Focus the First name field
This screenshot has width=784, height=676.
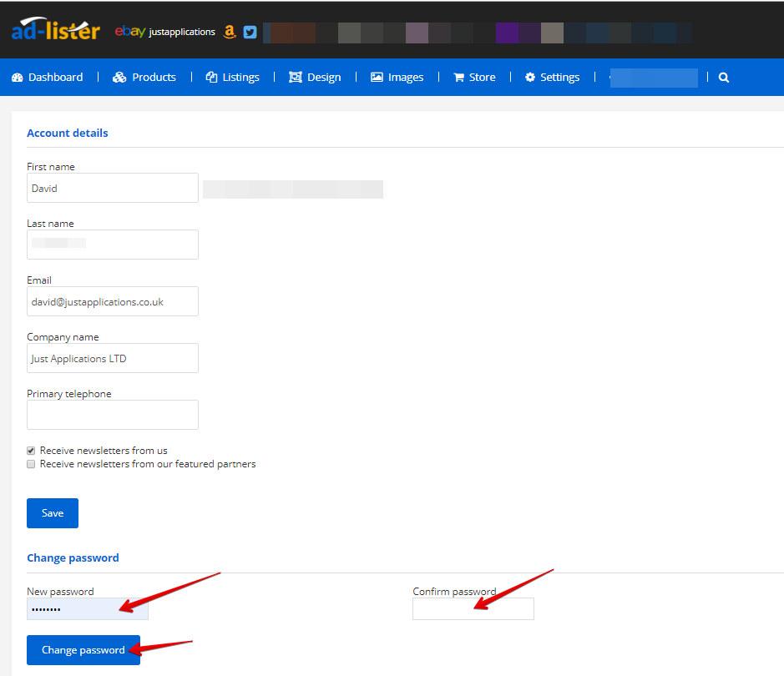click(113, 188)
